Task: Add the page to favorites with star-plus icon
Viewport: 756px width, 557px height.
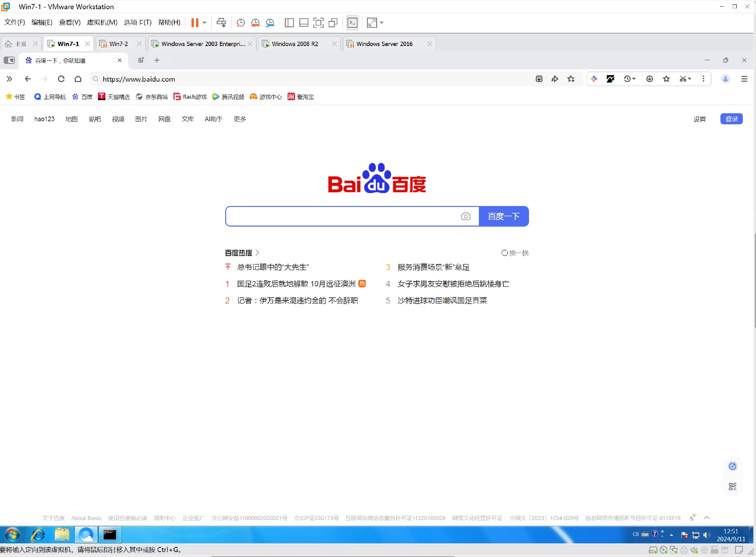Action: pyautogui.click(x=571, y=79)
